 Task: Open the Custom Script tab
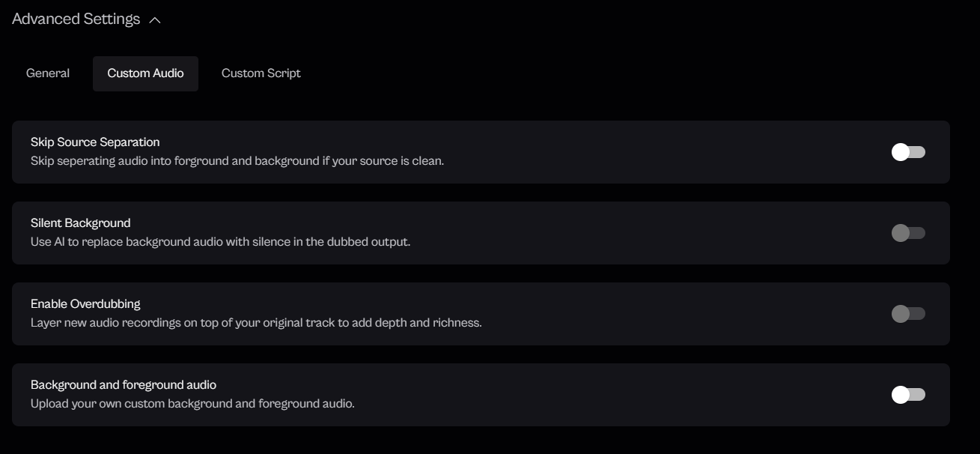coord(261,73)
